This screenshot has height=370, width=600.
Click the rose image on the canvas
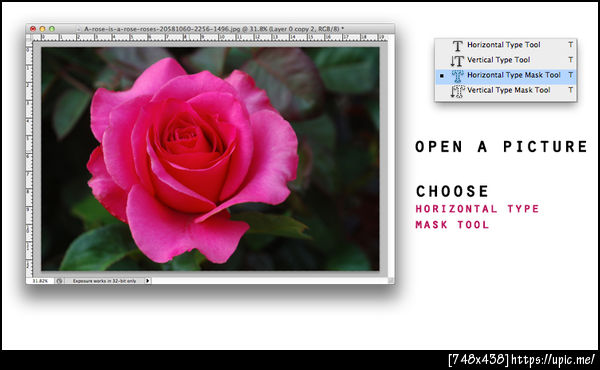210,159
